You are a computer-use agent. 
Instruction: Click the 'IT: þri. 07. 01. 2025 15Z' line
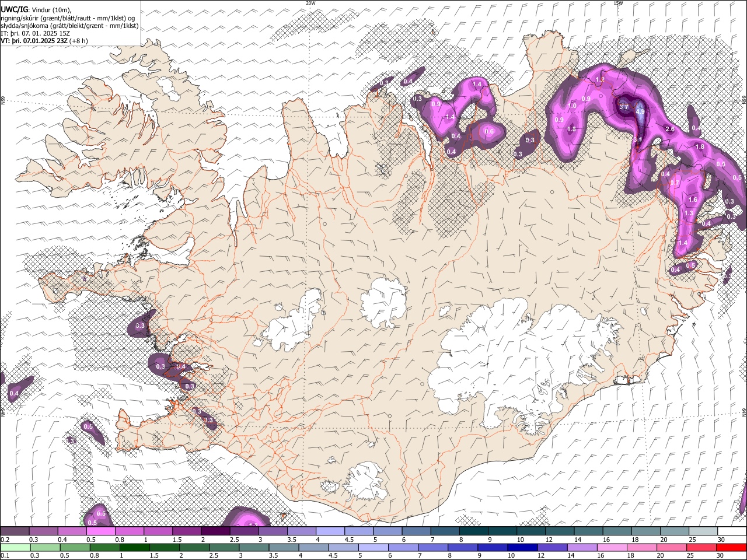[36, 33]
